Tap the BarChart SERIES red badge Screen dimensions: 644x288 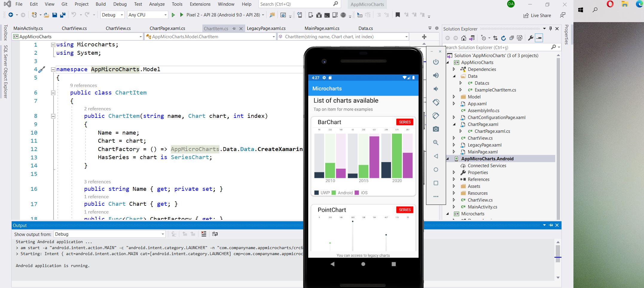[x=405, y=122]
